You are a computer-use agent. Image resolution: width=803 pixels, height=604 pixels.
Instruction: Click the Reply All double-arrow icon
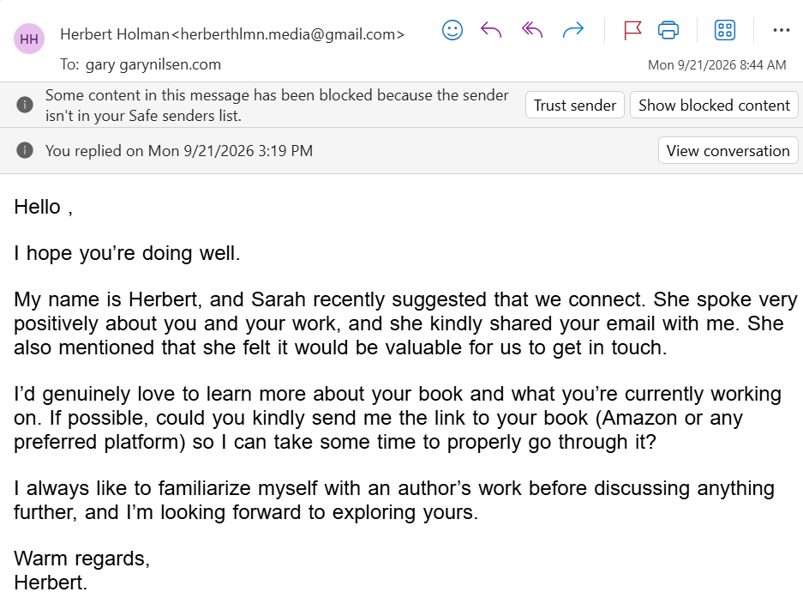pos(532,30)
